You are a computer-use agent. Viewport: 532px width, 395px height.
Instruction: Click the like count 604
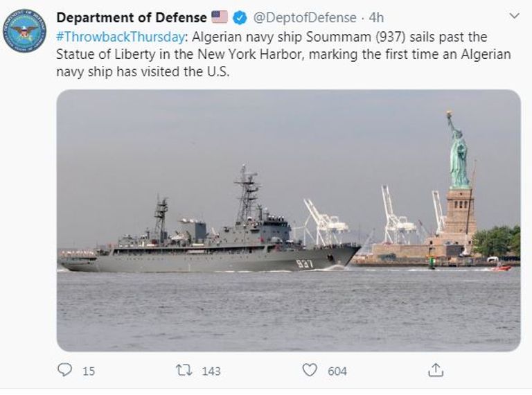pyautogui.click(x=337, y=371)
